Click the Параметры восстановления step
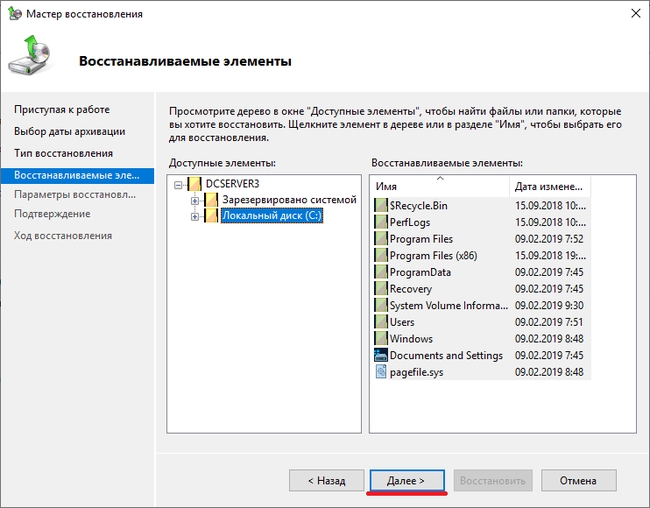Viewport: 650px width, 508px height. (x=75, y=194)
